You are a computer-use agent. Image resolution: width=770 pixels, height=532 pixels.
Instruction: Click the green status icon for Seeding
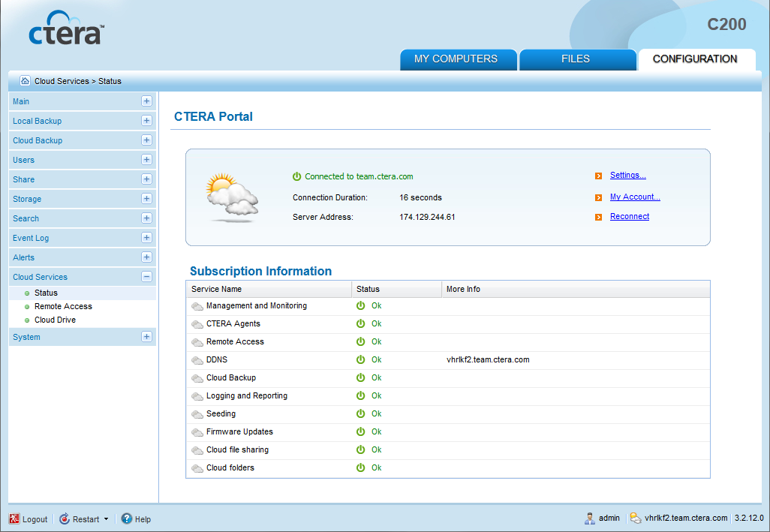point(360,413)
